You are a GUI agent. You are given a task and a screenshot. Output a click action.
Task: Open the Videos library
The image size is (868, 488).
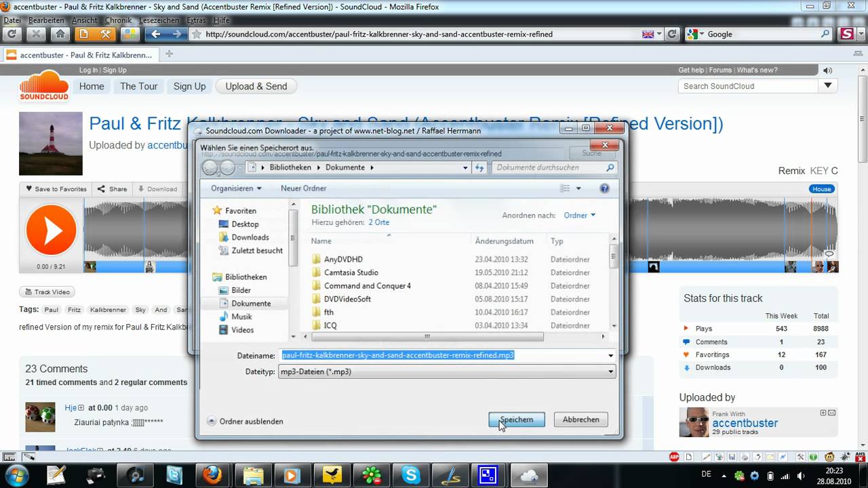(x=242, y=330)
